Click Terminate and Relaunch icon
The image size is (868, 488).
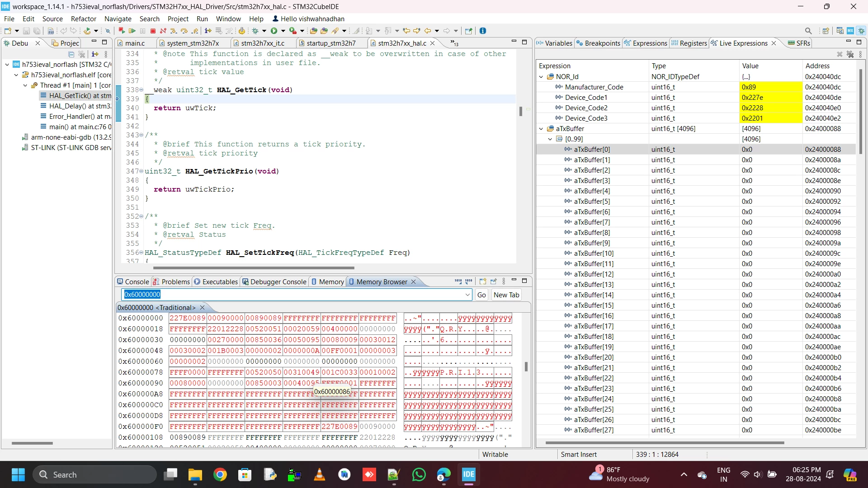tap(122, 31)
